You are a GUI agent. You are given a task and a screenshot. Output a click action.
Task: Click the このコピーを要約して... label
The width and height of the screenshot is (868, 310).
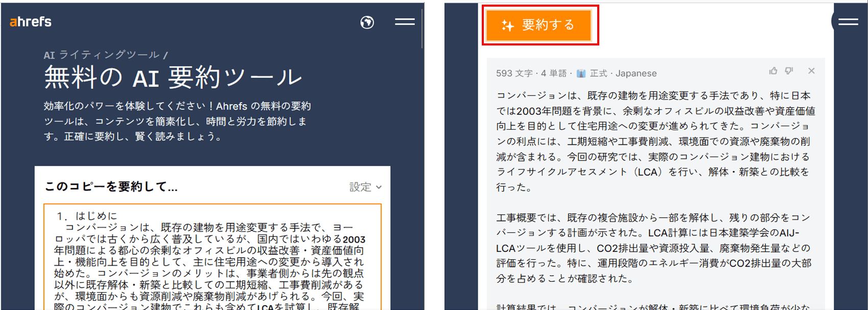111,187
